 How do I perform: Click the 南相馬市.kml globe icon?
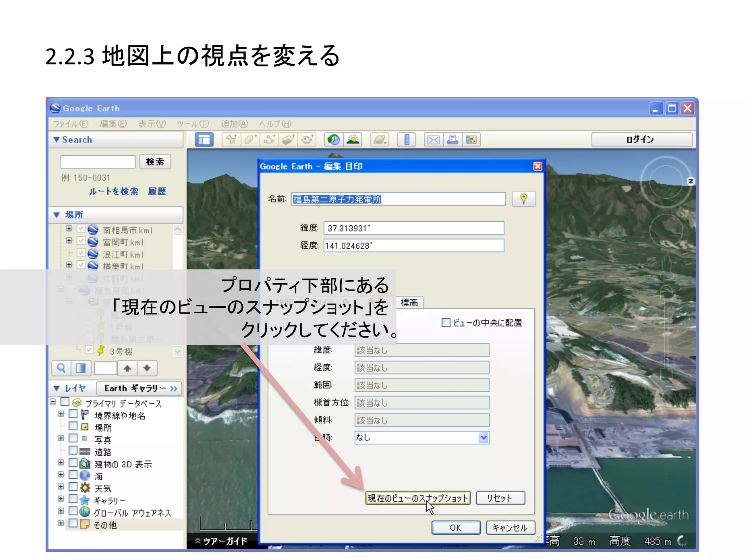(93, 229)
